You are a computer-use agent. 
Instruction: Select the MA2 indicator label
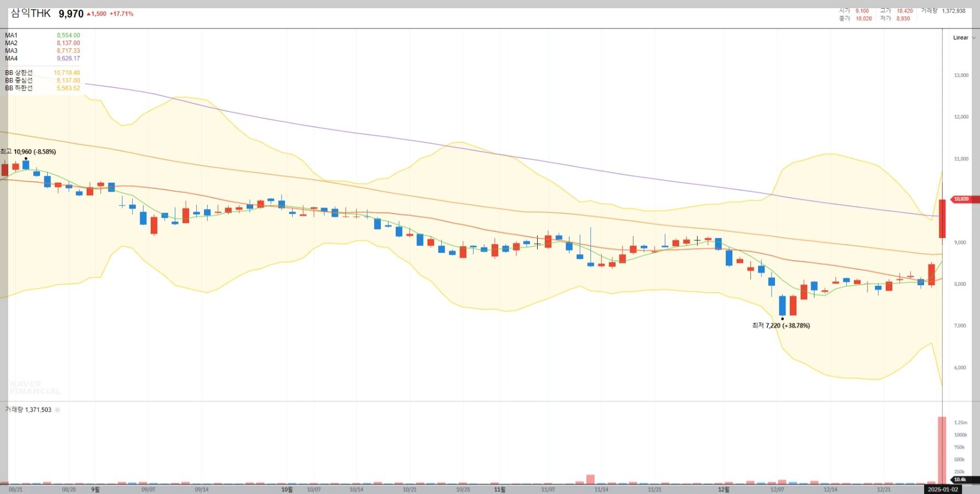click(x=12, y=43)
